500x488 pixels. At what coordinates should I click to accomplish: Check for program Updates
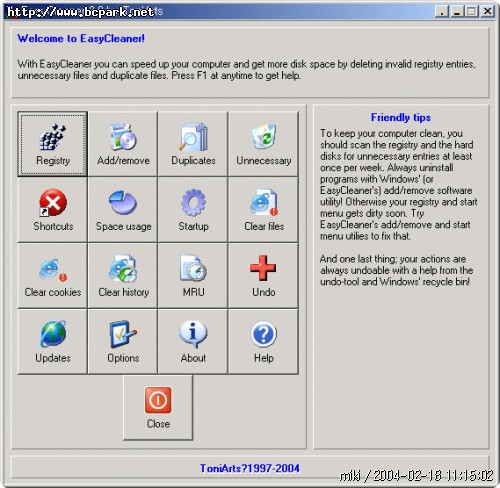click(53, 341)
